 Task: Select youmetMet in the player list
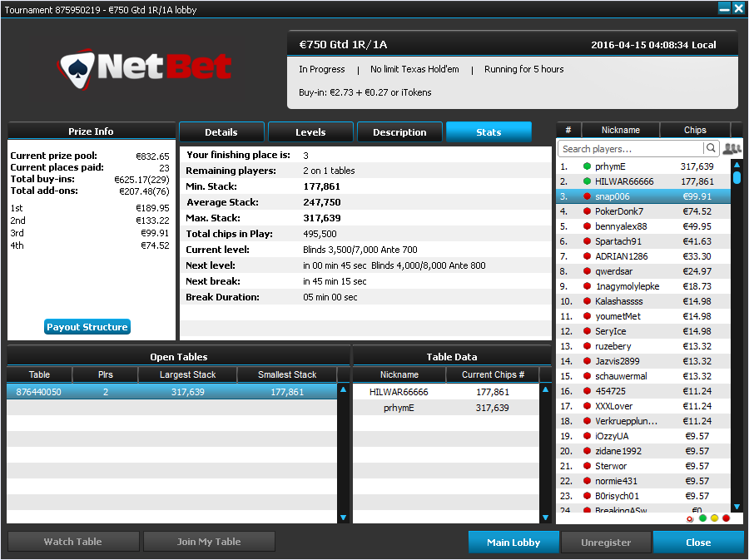coord(643,316)
